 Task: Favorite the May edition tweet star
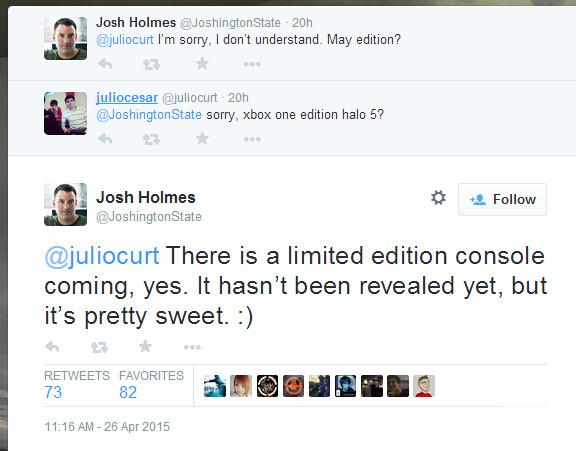202,64
